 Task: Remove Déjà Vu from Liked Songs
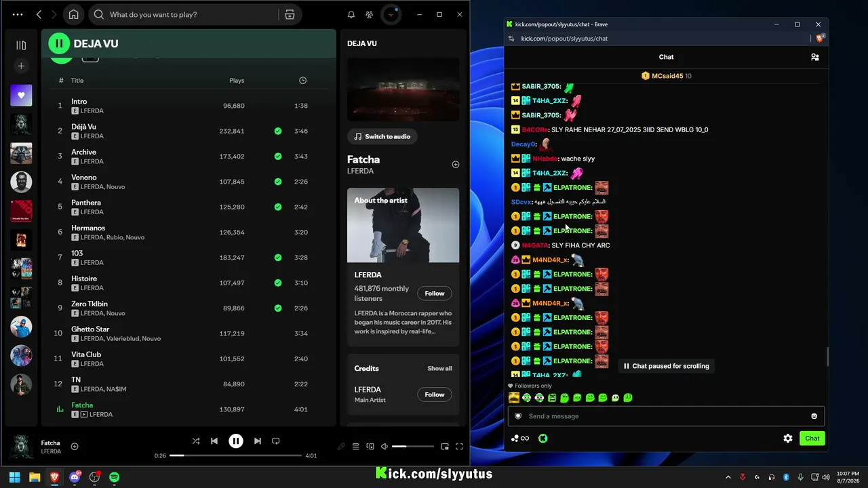[278, 131]
